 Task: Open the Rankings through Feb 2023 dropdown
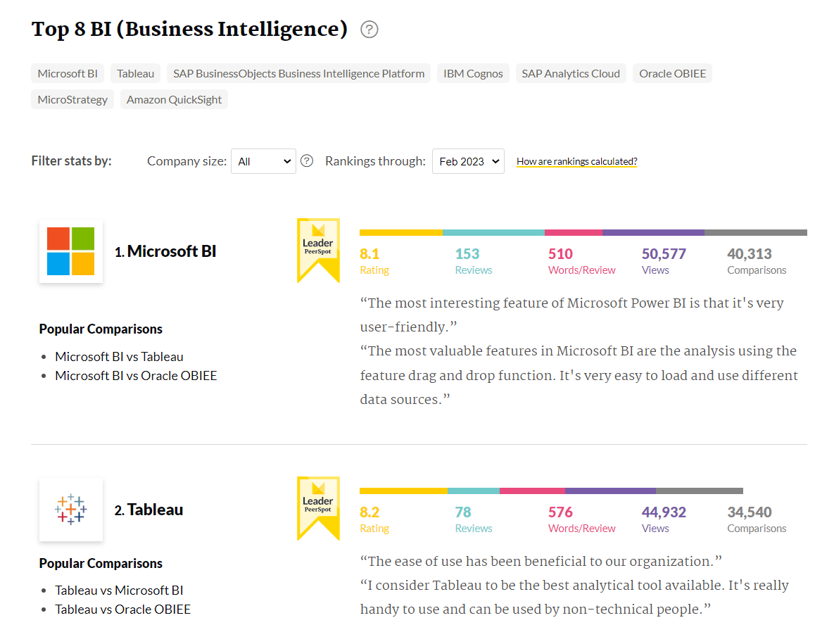pos(468,161)
